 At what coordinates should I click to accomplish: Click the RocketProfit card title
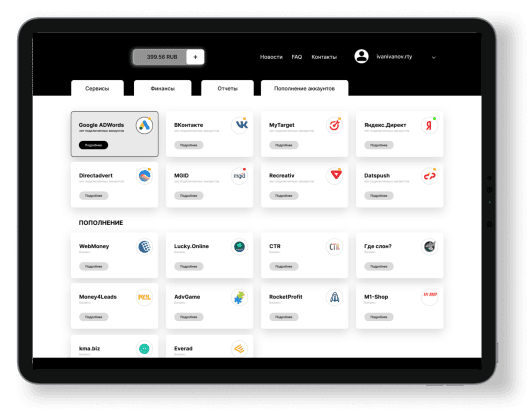point(286,297)
